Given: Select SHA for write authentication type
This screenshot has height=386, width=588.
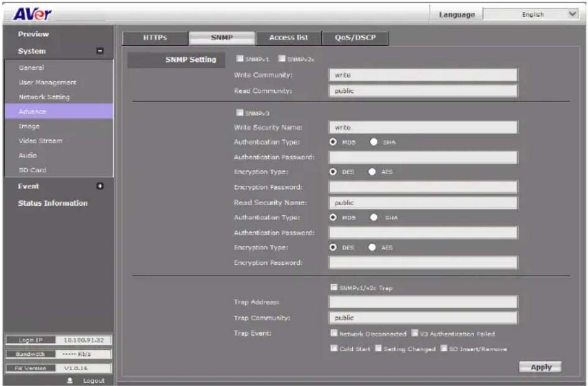Looking at the screenshot, I should [x=374, y=142].
